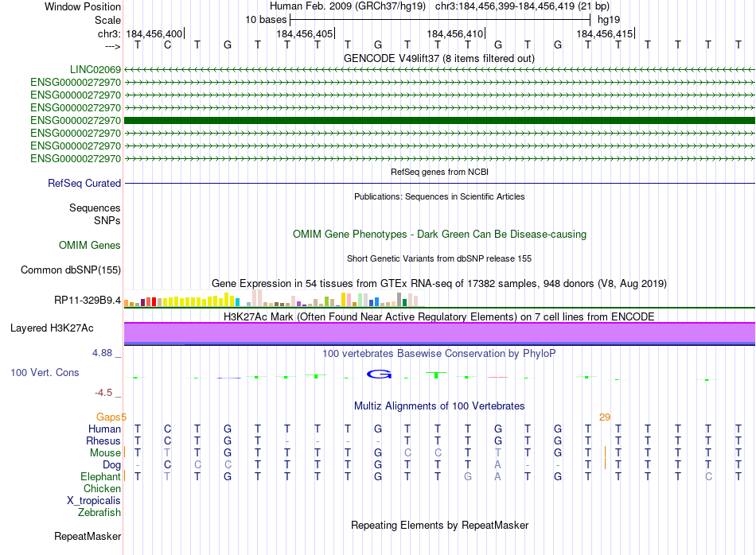Click the chr3:184,456,399-184,456,419 position title
The image size is (756, 555).
pos(522,6)
